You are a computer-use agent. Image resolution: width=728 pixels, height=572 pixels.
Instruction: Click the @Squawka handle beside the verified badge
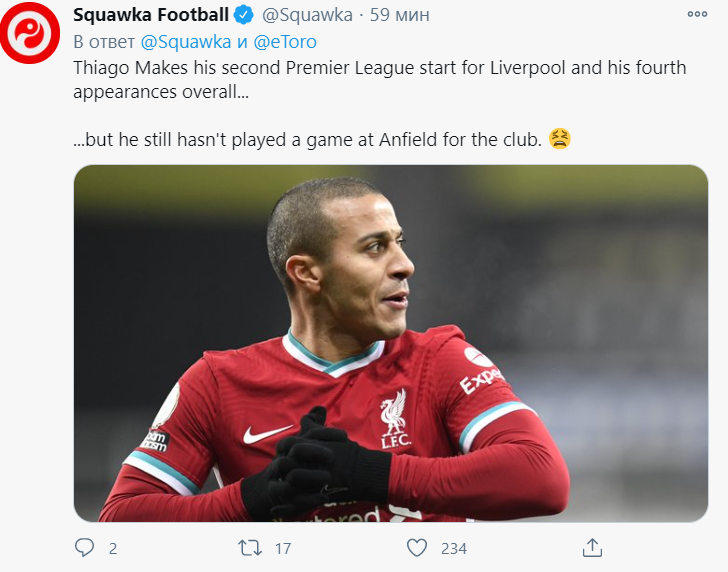point(307,15)
